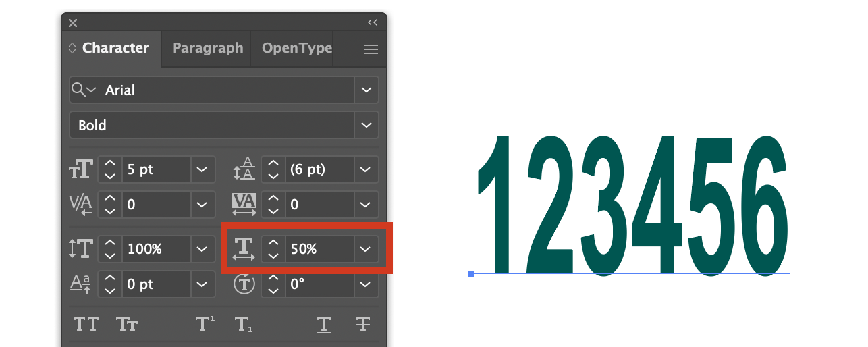Click the 0 pt baseline shift field

coord(157,284)
